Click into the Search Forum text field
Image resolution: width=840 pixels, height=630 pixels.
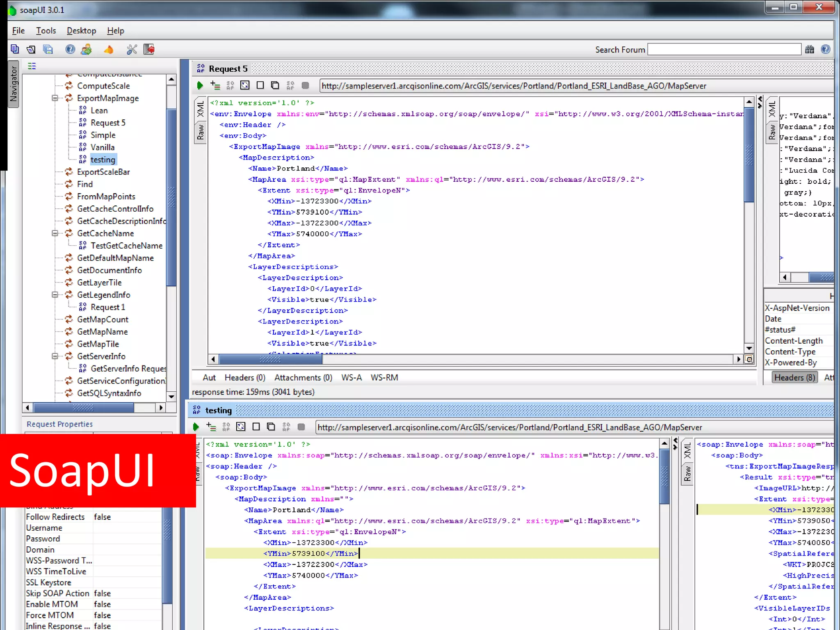coord(724,49)
